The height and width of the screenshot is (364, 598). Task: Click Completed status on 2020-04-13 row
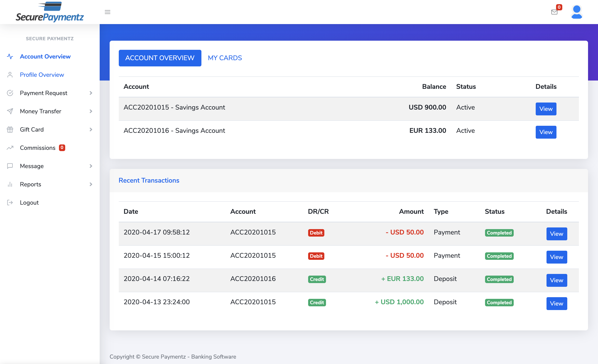pyautogui.click(x=499, y=303)
